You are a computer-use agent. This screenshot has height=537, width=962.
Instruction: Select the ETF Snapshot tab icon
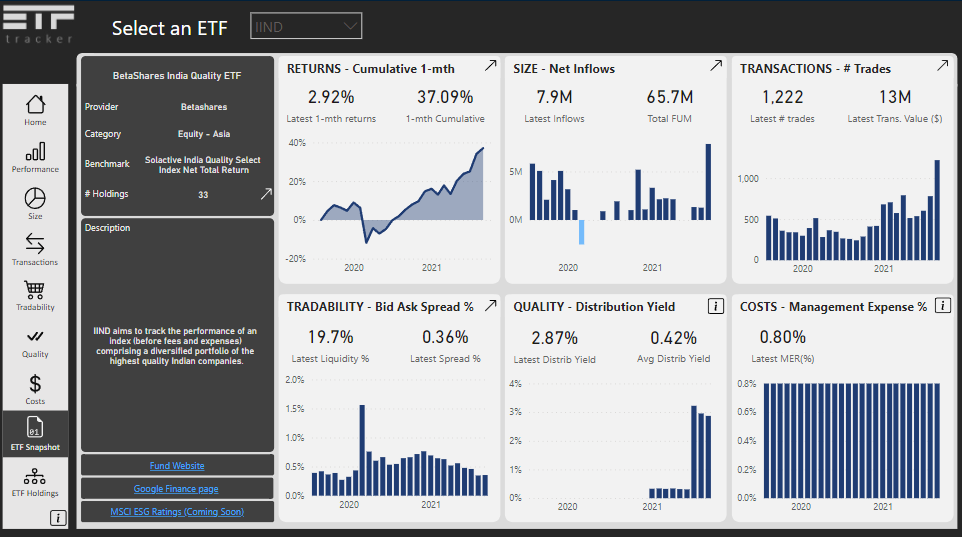35,427
